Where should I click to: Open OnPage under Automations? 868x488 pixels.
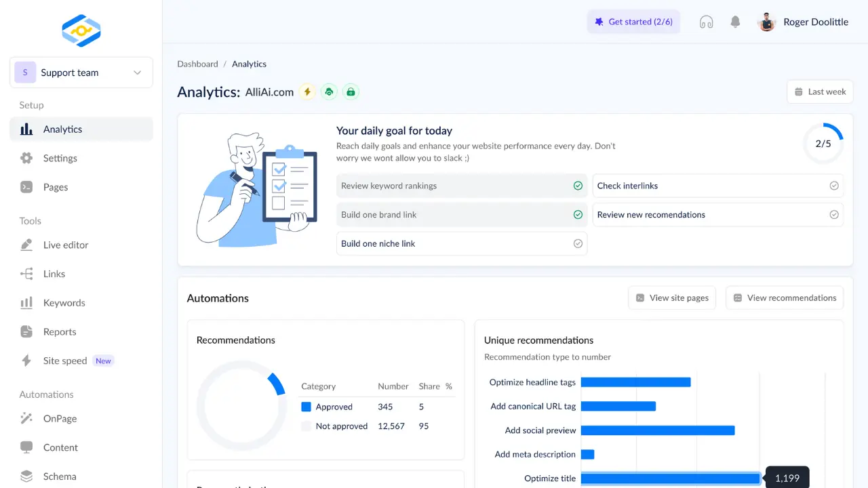(60, 418)
